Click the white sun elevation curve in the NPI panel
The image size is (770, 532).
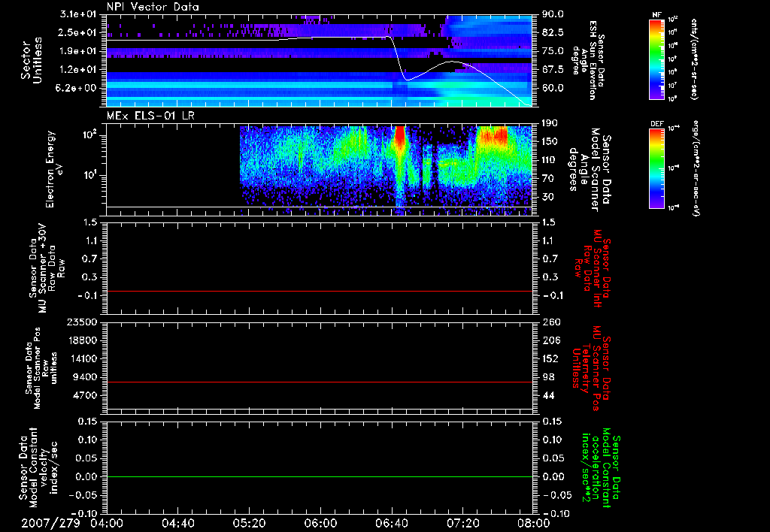(319, 38)
